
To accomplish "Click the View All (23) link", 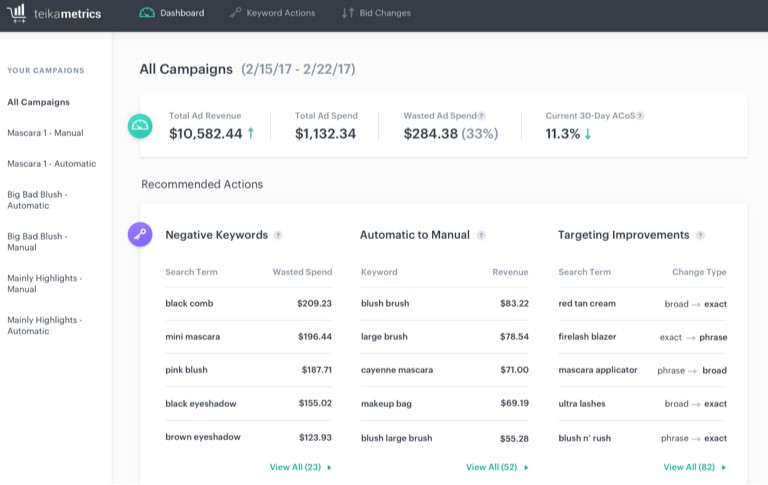I will (300, 467).
